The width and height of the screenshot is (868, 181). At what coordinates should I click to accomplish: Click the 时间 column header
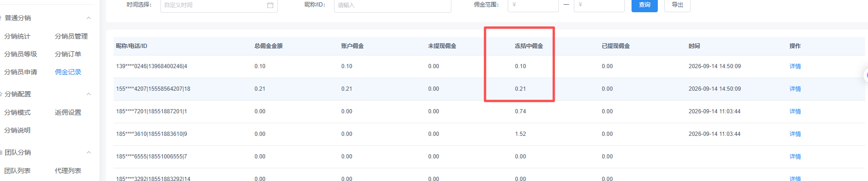[x=694, y=46]
